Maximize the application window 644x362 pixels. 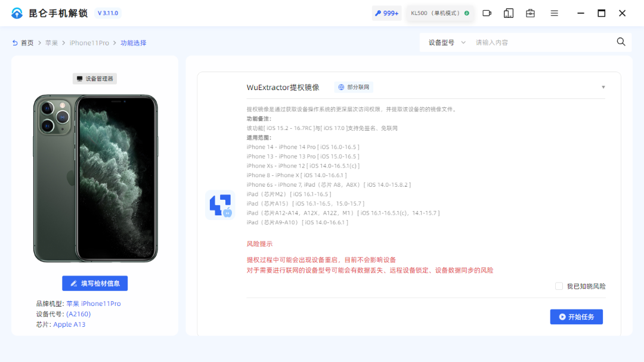point(601,13)
